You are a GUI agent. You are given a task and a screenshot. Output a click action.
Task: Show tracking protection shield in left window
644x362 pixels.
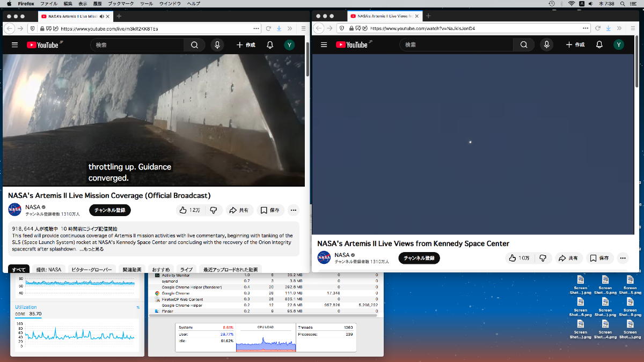click(x=33, y=28)
